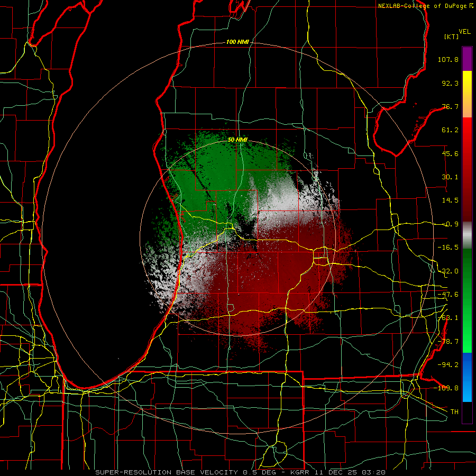Click the 30.1 legend value
Viewport: 476px width, 476px height.
pyautogui.click(x=450, y=177)
